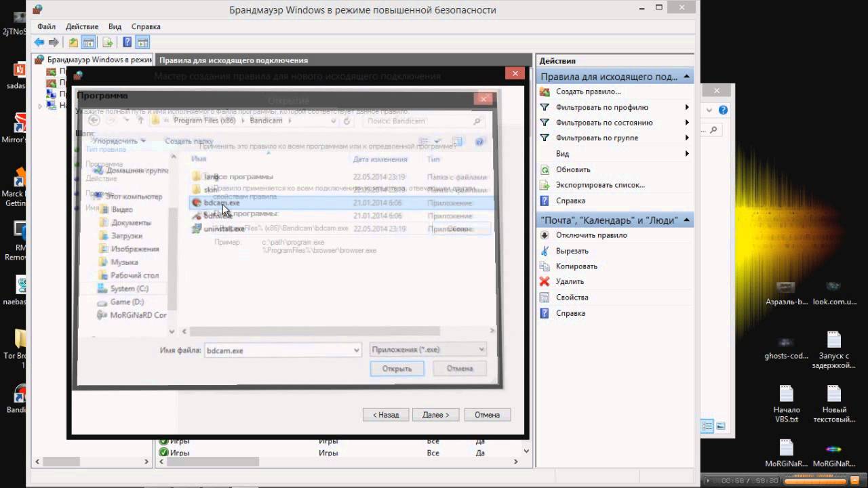Screen dimensions: 868x488
Task: Open the Справка menu in menu bar
Action: [146, 26]
